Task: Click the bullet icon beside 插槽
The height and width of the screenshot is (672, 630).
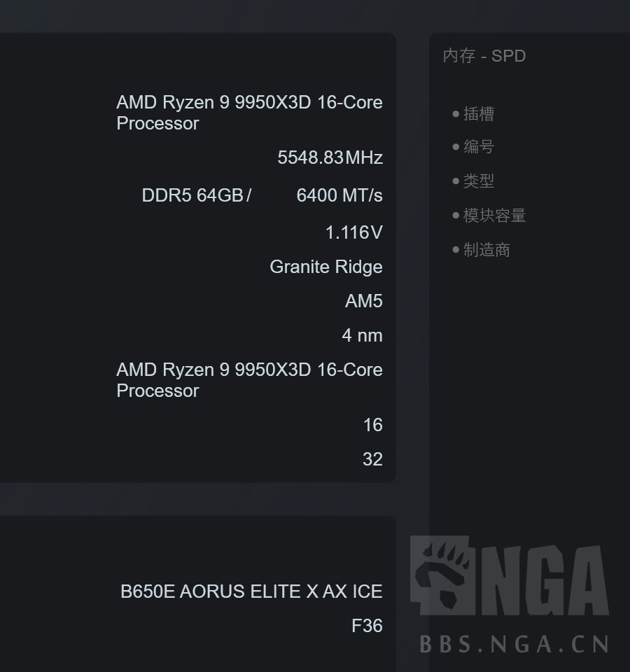Action: click(456, 113)
